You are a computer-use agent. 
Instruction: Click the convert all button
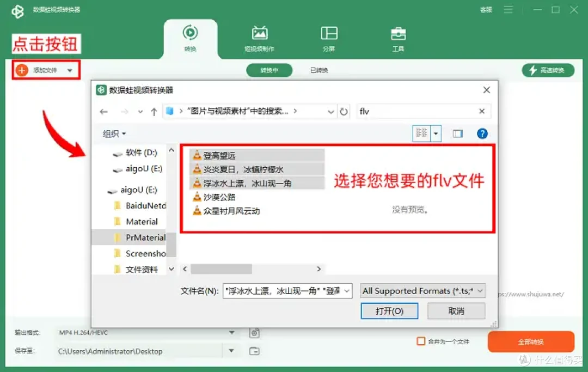tap(531, 341)
